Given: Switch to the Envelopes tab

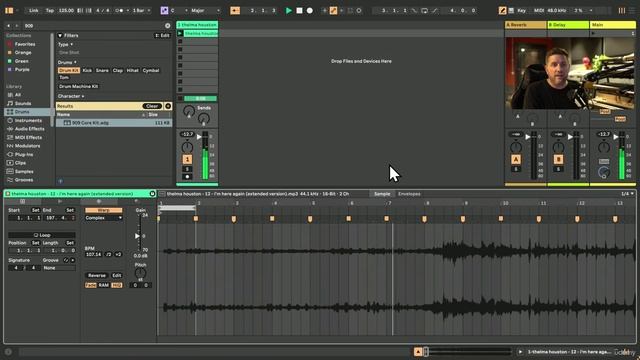Looking at the screenshot, I should (x=409, y=194).
